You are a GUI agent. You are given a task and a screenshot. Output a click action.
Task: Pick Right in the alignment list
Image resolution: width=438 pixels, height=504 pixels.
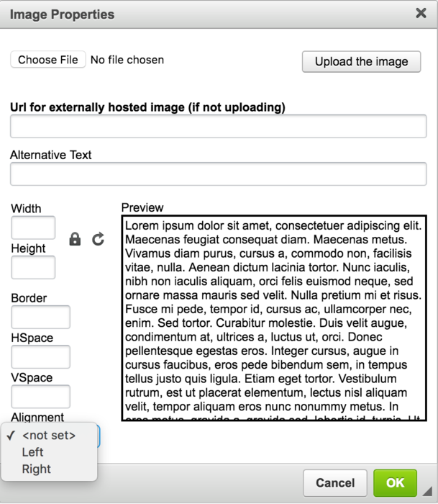click(37, 469)
